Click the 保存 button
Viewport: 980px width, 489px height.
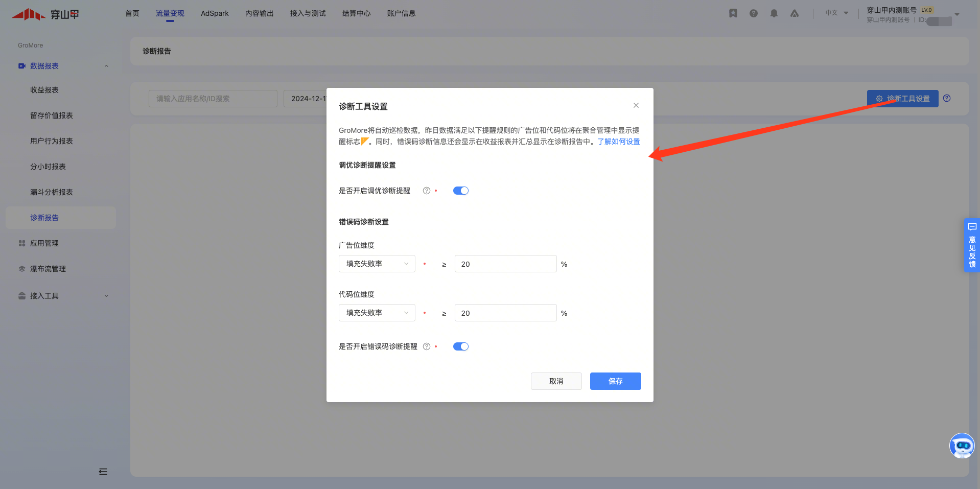[615, 381]
